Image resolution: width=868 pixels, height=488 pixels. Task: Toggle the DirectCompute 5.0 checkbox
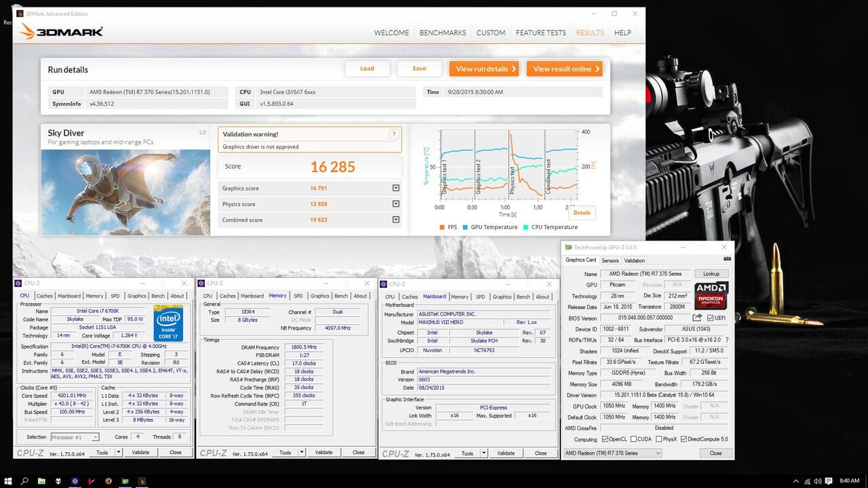[x=684, y=439]
